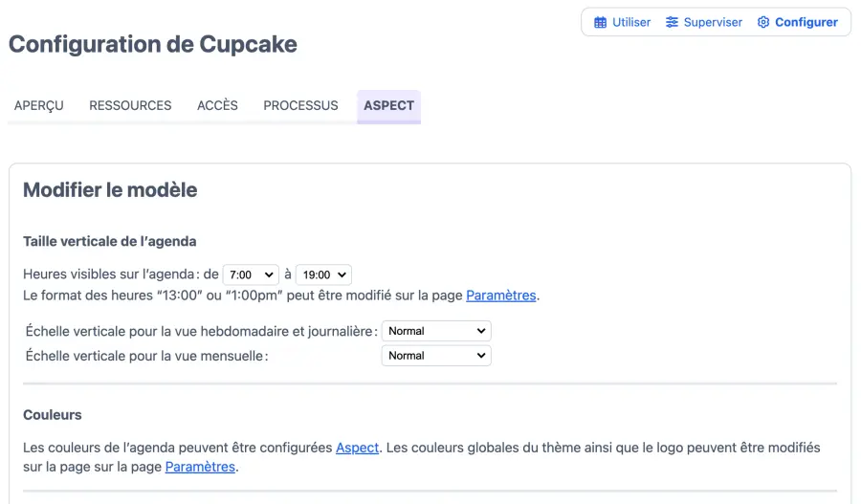This screenshot has width=861, height=504.
Task: Expand the 19:00 end hour dropdown
Action: click(323, 274)
